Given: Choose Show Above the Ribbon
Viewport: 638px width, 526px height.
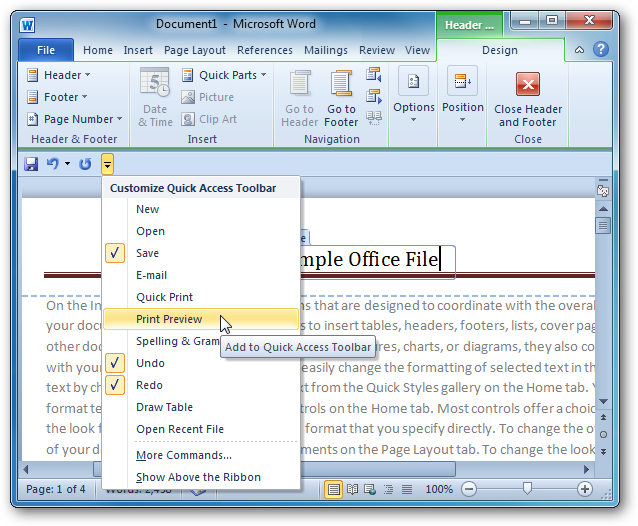Looking at the screenshot, I should click(x=201, y=477).
